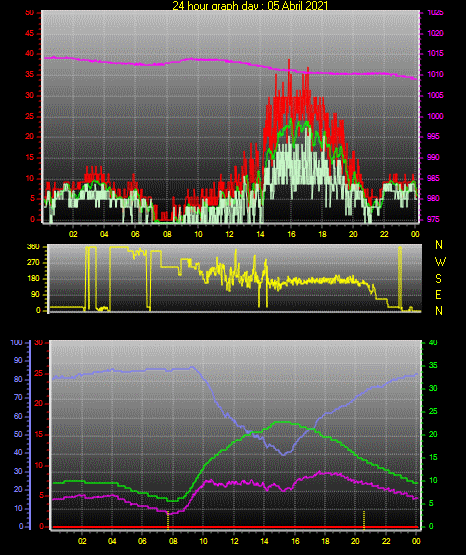The height and width of the screenshot is (555, 466).
Task: Click the 360 label on wind direction axis
Action: point(33,247)
